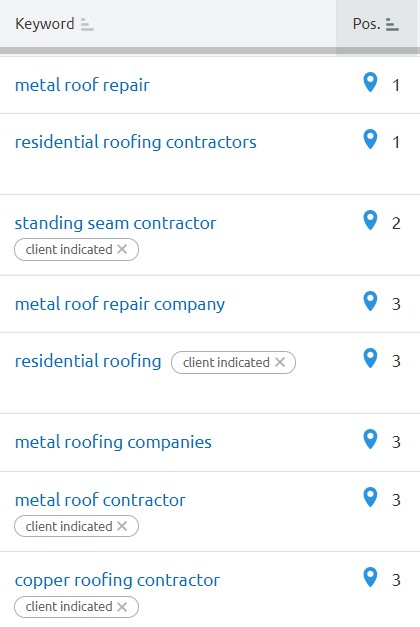Screen dimensions: 420x627
Task: Click the map pin for metal roof repair company
Action: pyautogui.click(x=370, y=301)
